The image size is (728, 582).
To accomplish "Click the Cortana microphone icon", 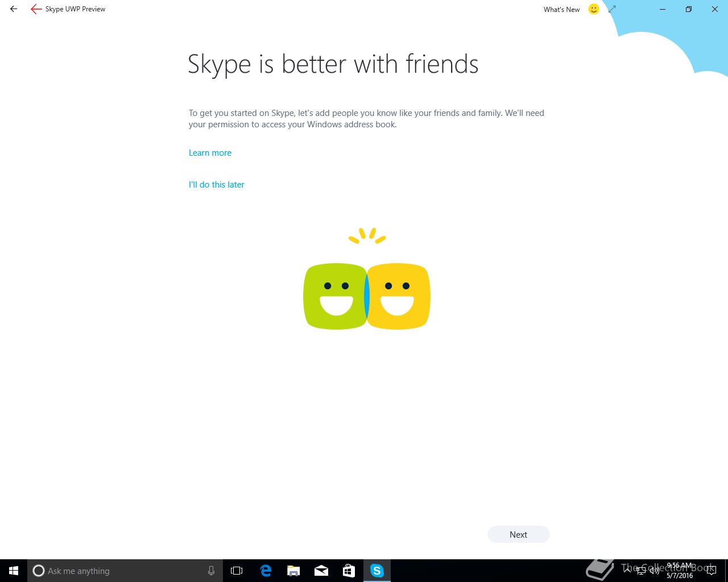I will pyautogui.click(x=211, y=571).
